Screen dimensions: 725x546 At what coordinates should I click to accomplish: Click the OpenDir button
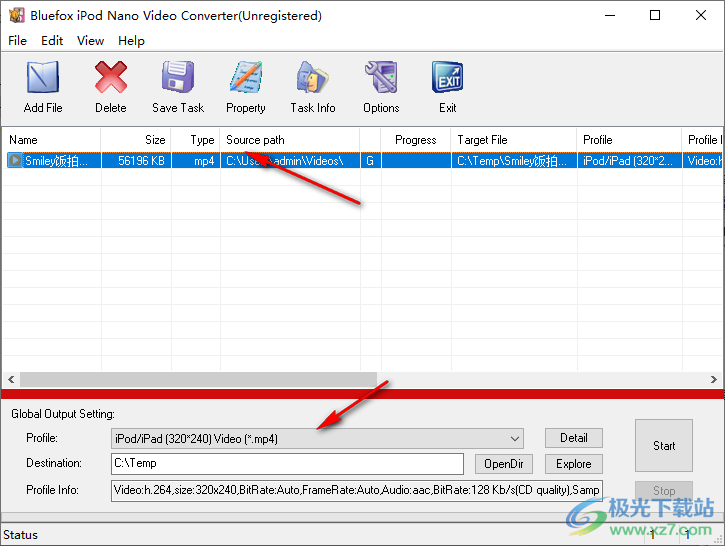(504, 464)
